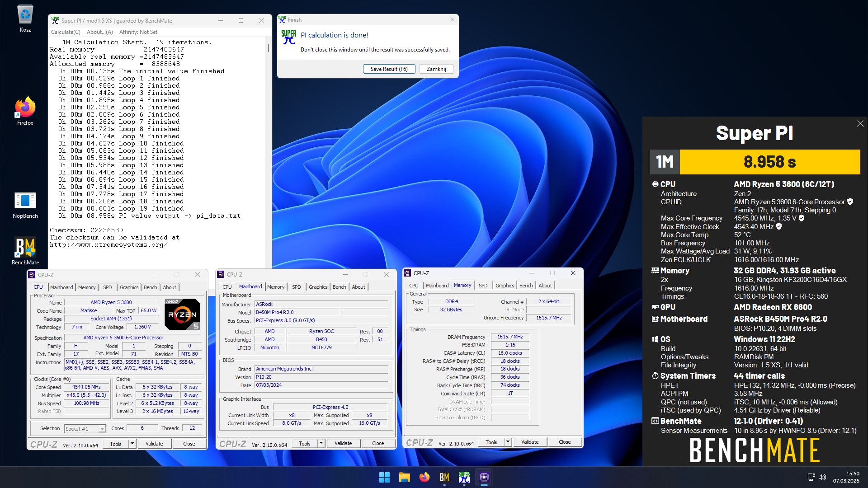The image size is (868, 488).
Task: Click the 1M 8.958 s result bar
Action: pos(755,162)
